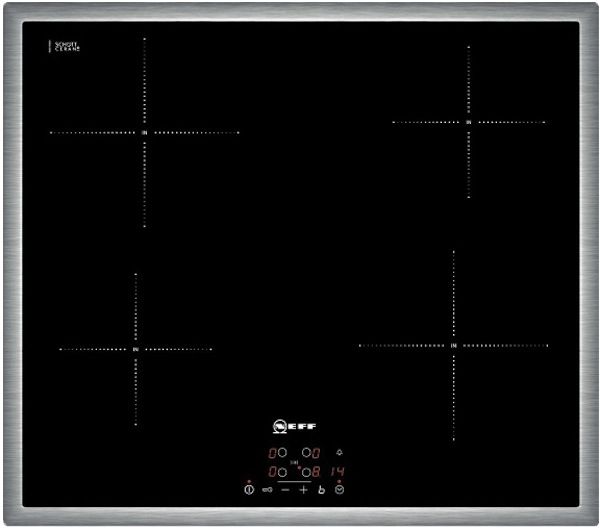600x529 pixels.
Task: Tap the timer display showing 14
Action: (338, 472)
